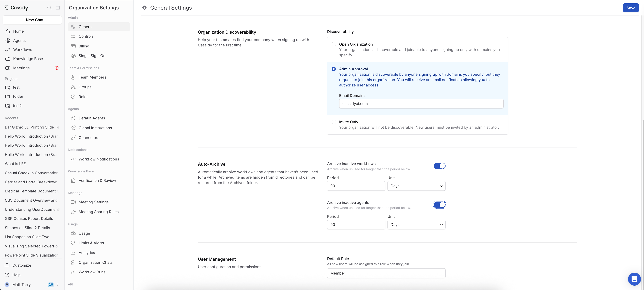This screenshot has height=290, width=644.
Task: Click the Email Domains input field
Action: (x=421, y=104)
